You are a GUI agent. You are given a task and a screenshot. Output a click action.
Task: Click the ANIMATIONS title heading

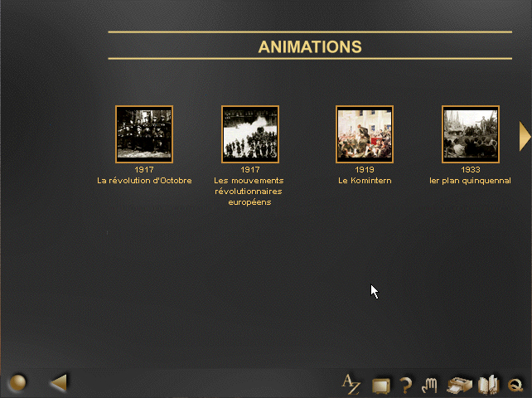pyautogui.click(x=310, y=47)
